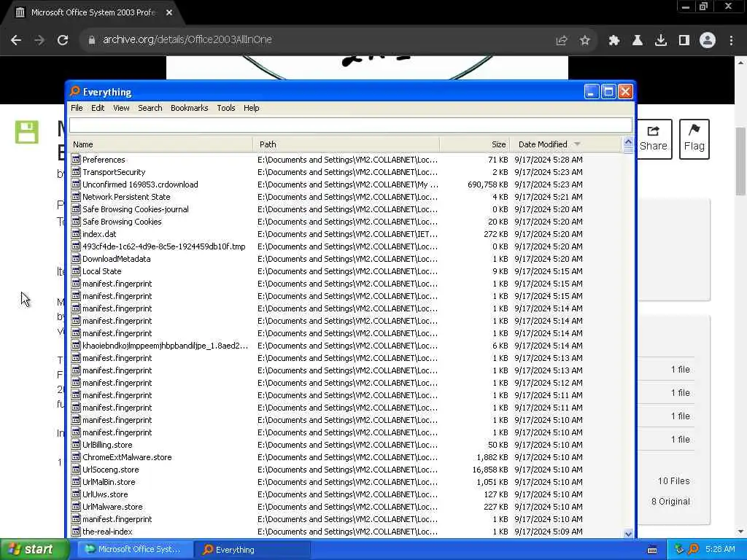Open the File menu in Everything
This screenshot has width=747, height=560.
point(77,108)
